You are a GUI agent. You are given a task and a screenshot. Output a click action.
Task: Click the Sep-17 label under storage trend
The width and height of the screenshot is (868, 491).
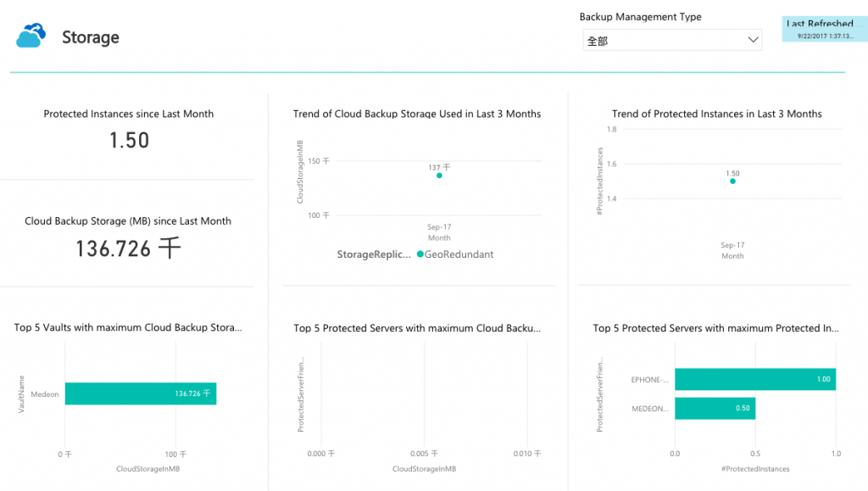tap(439, 227)
